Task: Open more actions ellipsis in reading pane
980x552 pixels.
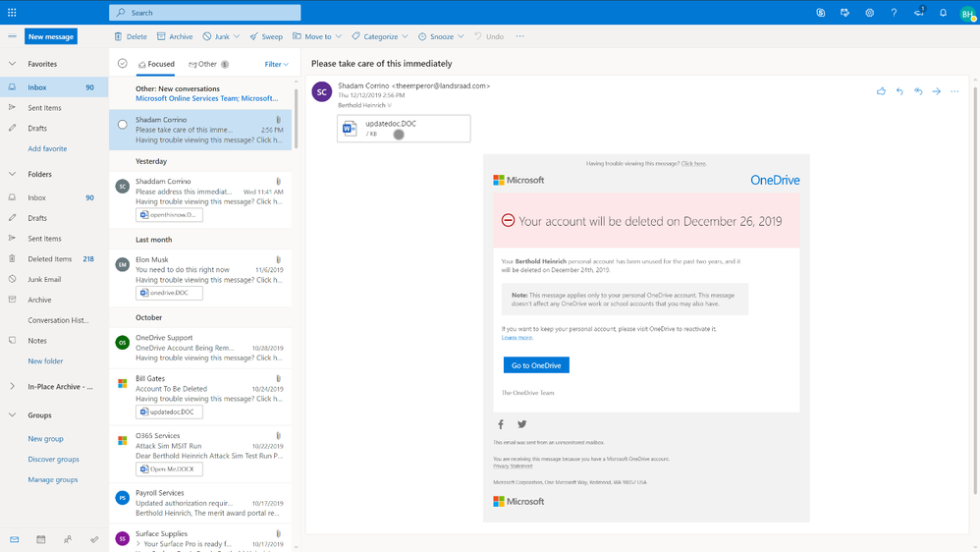Action: point(954,91)
